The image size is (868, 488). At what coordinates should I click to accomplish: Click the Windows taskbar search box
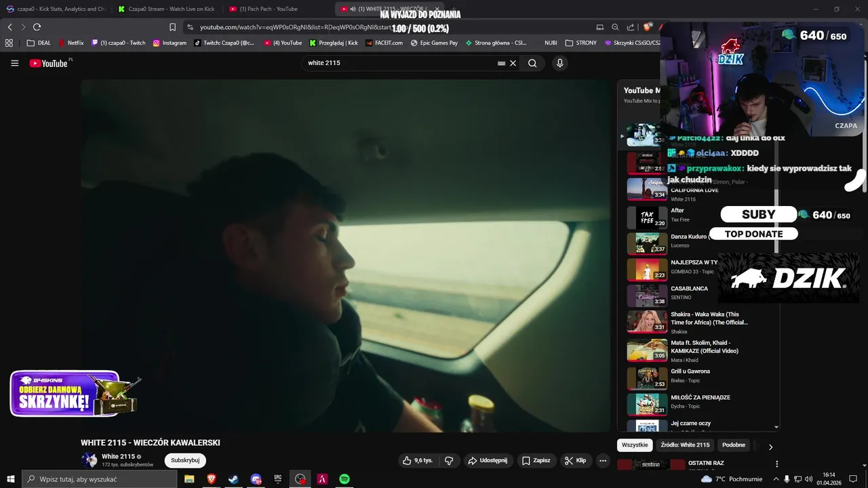point(99,479)
